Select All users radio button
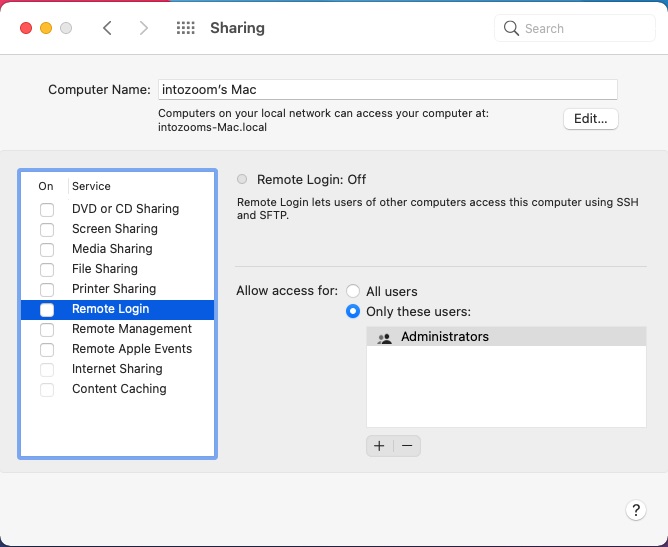This screenshot has width=668, height=547. pos(353,291)
